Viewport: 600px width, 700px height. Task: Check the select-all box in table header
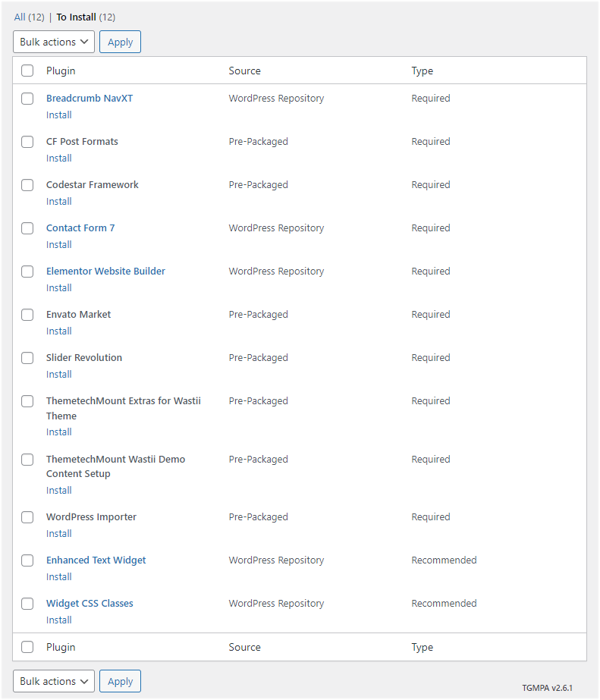(27, 71)
